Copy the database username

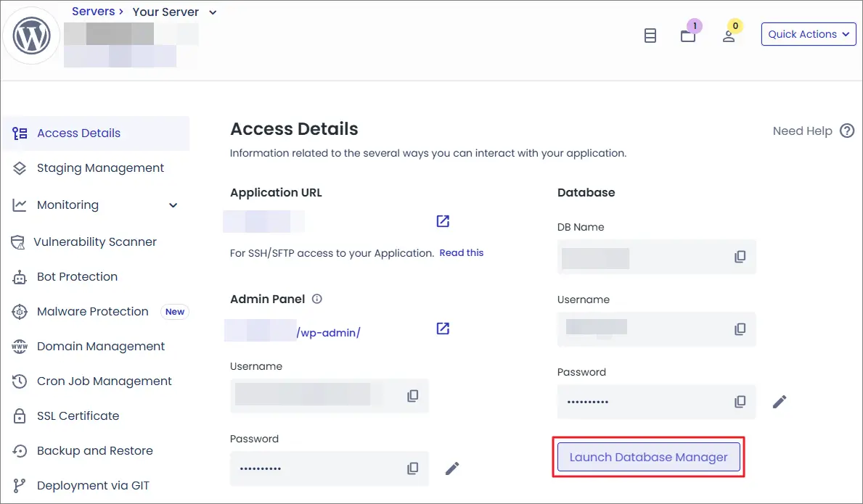pos(740,329)
